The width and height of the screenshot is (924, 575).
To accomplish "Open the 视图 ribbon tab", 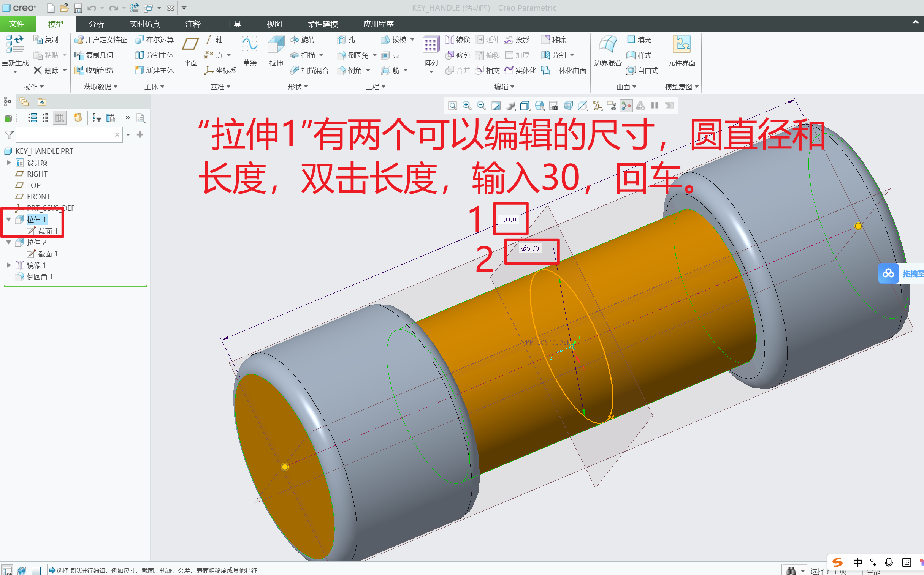I will tap(274, 24).
